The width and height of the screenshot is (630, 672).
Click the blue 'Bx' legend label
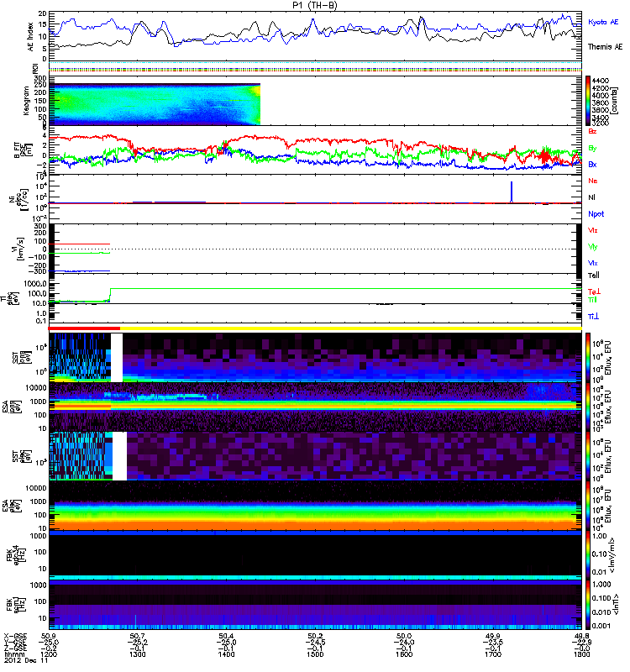592,164
